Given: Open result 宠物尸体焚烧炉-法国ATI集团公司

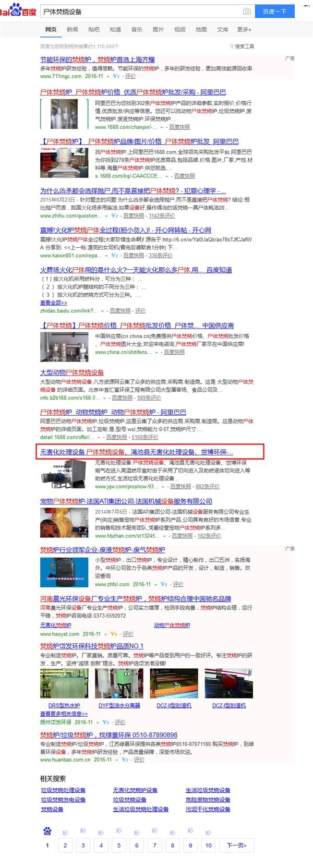Looking at the screenshot, I should point(126,501).
